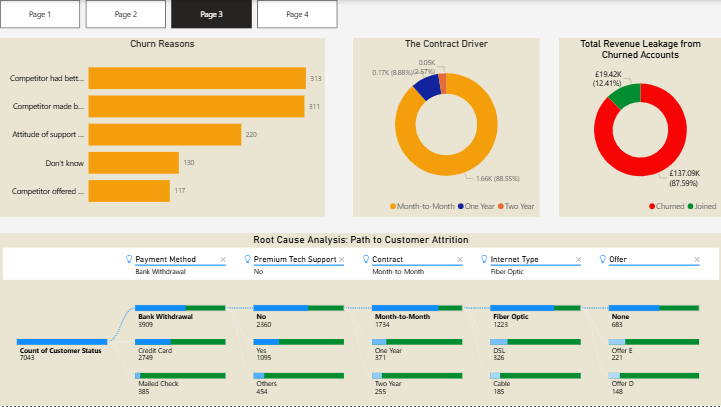Click the lightbulb icon beside Internet Type
The width and height of the screenshot is (721, 407).
(484, 259)
